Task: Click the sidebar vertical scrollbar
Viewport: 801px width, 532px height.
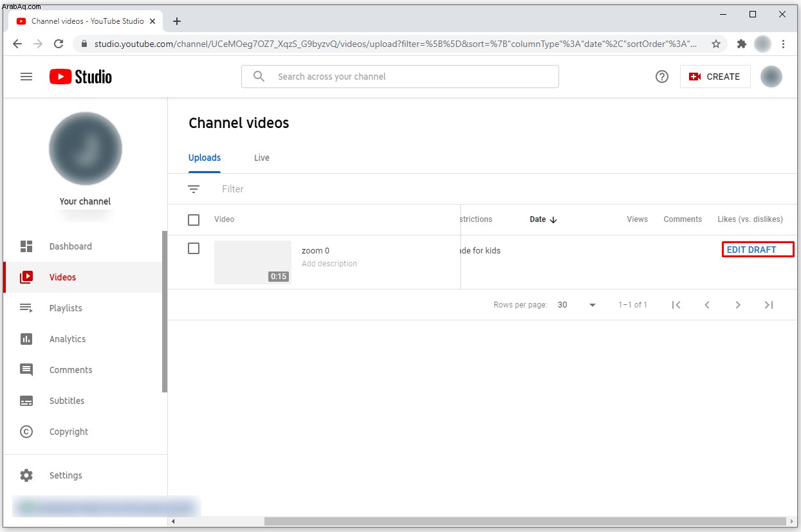Action: click(x=165, y=311)
